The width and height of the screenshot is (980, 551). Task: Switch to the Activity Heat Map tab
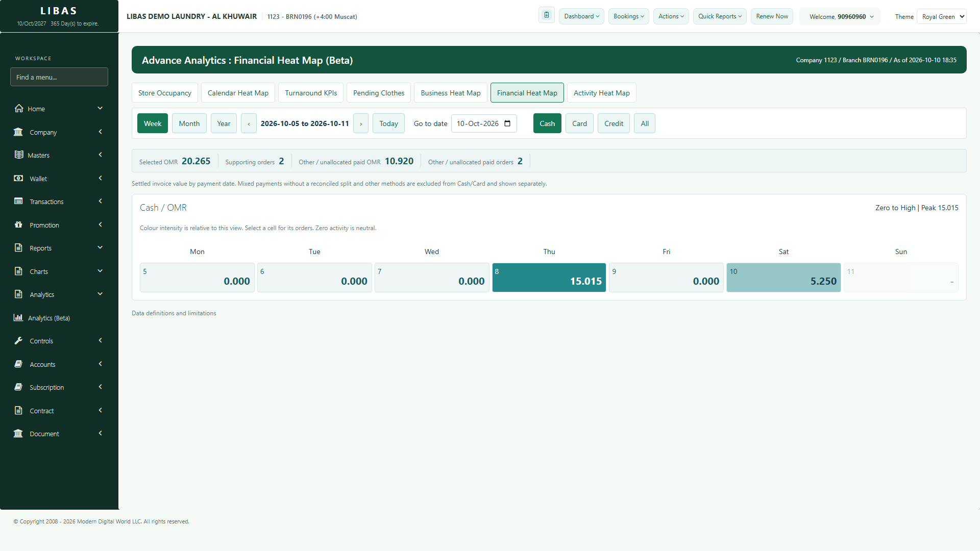tap(601, 93)
